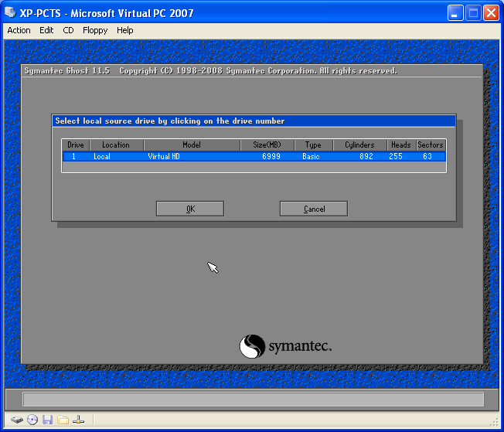Open the Help menu

(124, 30)
